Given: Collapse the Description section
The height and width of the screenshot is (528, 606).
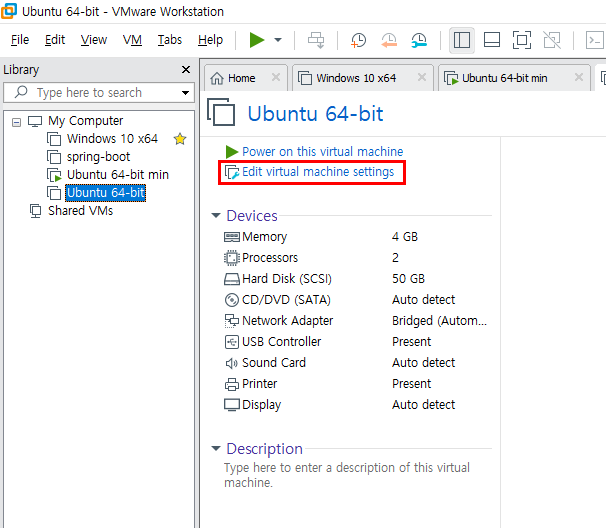Looking at the screenshot, I should click(216, 448).
